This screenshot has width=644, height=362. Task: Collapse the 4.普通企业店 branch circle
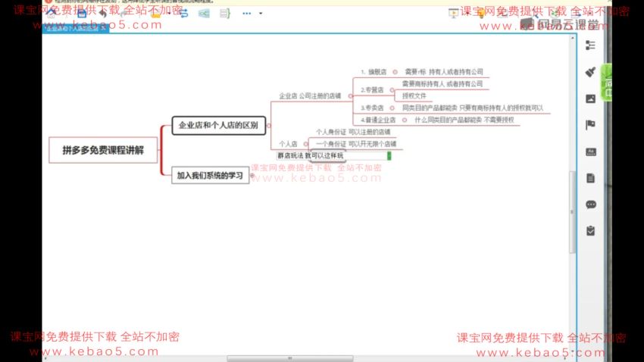click(x=405, y=120)
